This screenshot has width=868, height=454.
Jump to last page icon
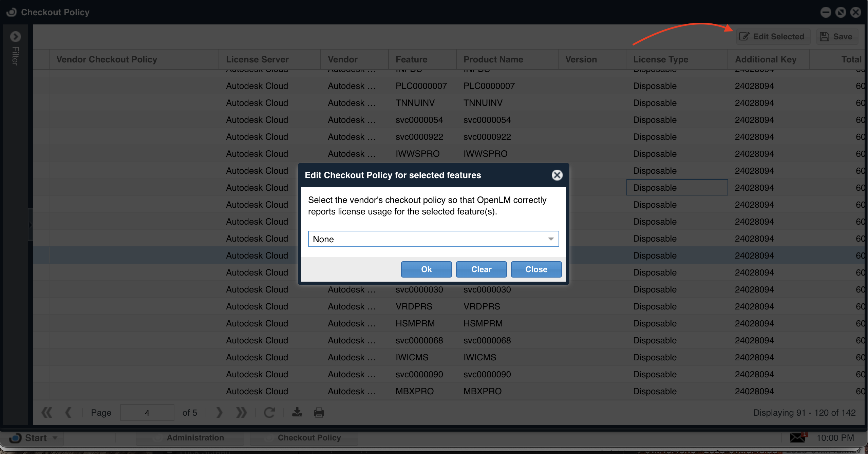click(x=241, y=413)
